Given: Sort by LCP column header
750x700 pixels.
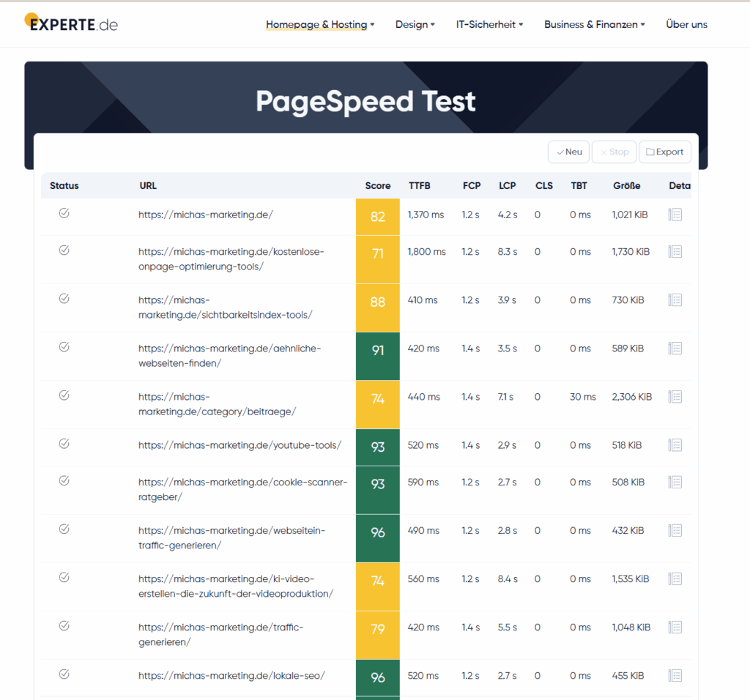Looking at the screenshot, I should 508,185.
